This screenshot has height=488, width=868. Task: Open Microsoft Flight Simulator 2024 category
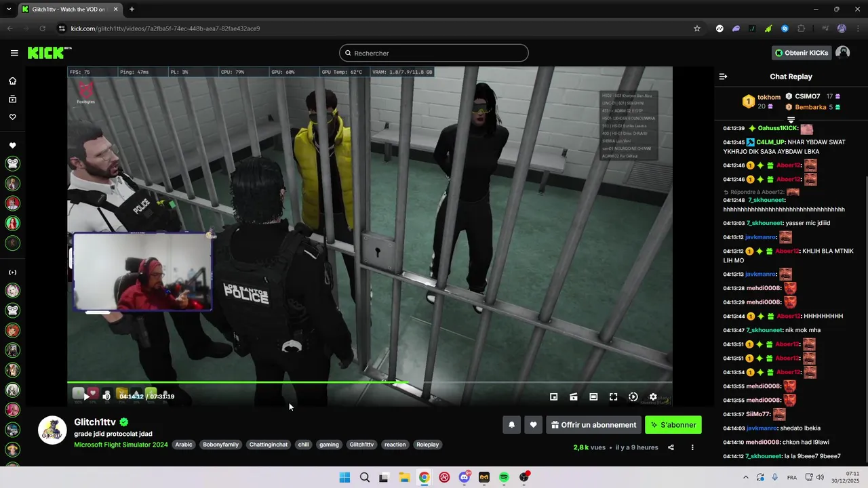[x=121, y=445]
